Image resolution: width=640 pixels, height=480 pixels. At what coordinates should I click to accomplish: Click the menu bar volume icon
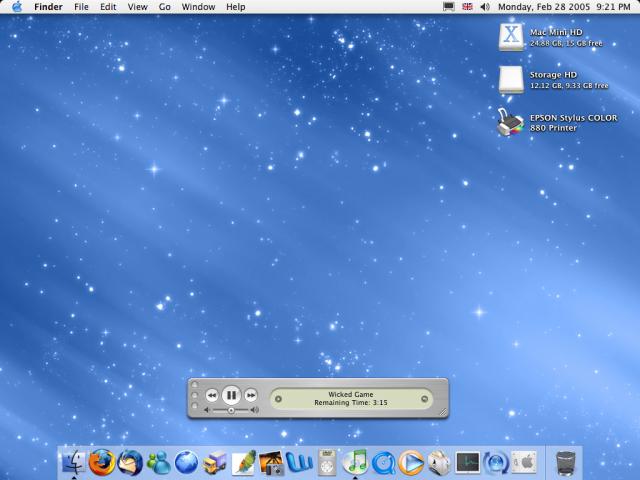[x=485, y=7]
